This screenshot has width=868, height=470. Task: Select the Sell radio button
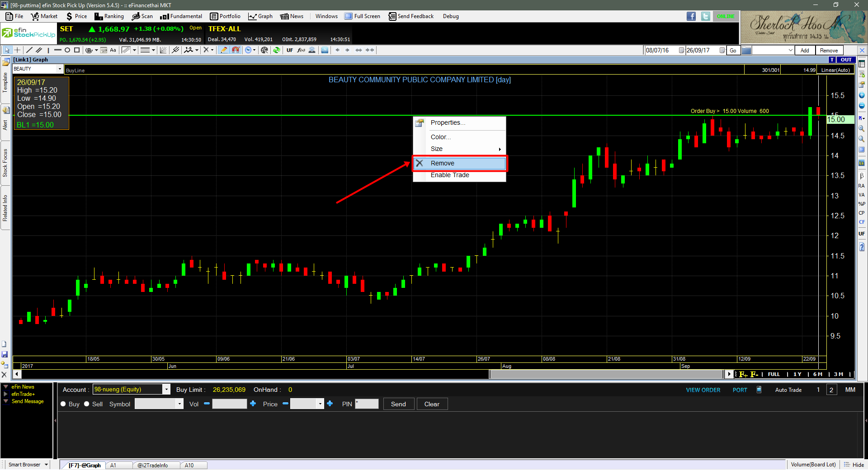pos(87,404)
